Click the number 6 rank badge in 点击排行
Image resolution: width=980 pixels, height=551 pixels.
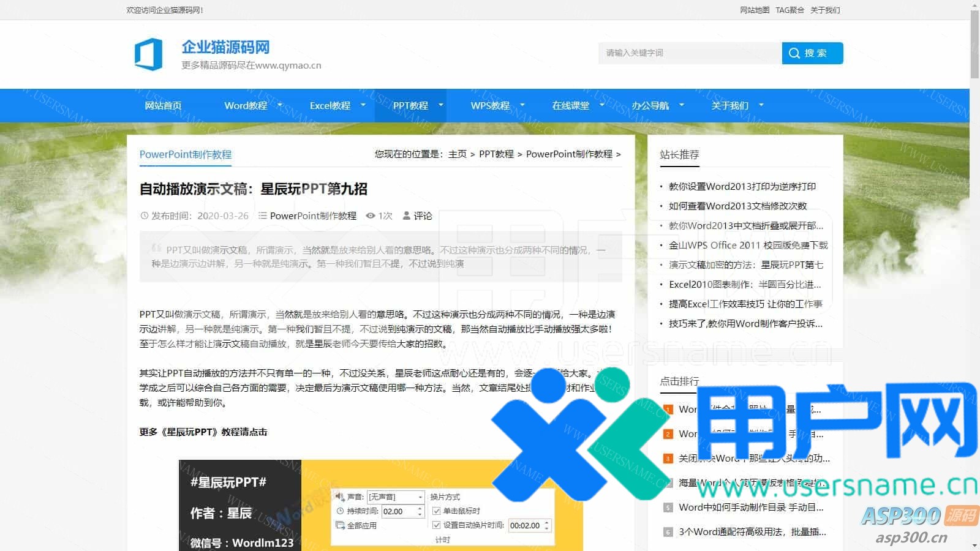tap(668, 532)
